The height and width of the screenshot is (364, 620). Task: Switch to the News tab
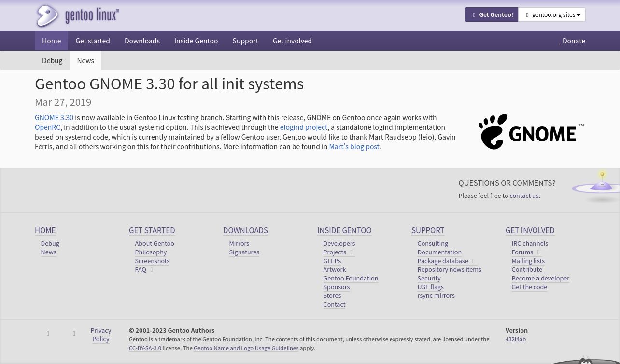pos(85,60)
